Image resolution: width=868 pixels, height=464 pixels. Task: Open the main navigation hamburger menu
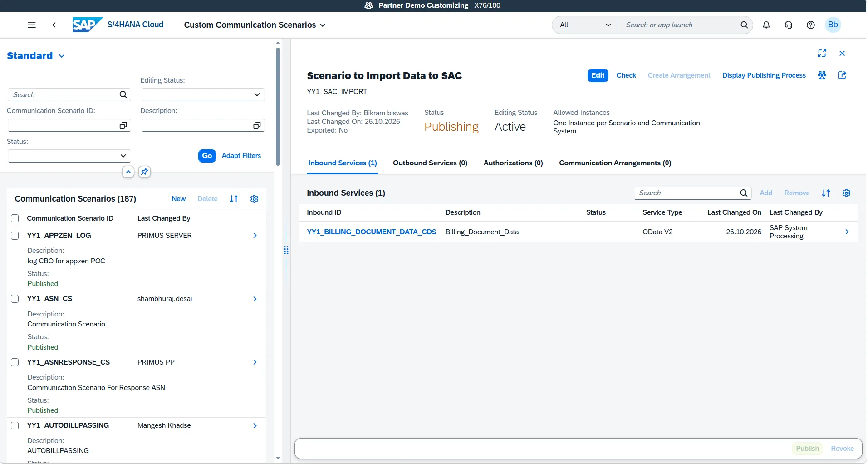(x=32, y=25)
